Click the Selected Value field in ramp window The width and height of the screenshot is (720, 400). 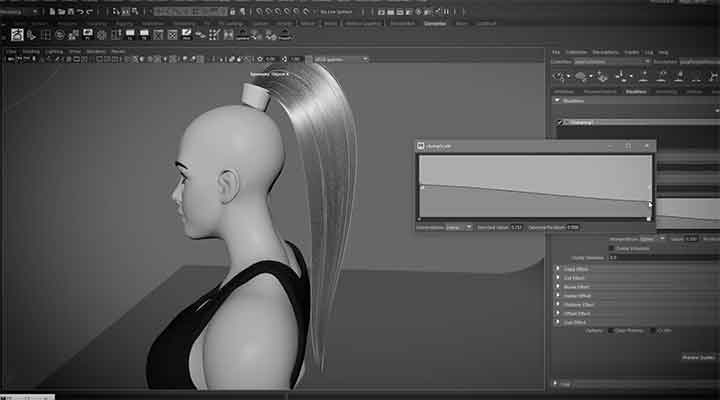click(517, 227)
